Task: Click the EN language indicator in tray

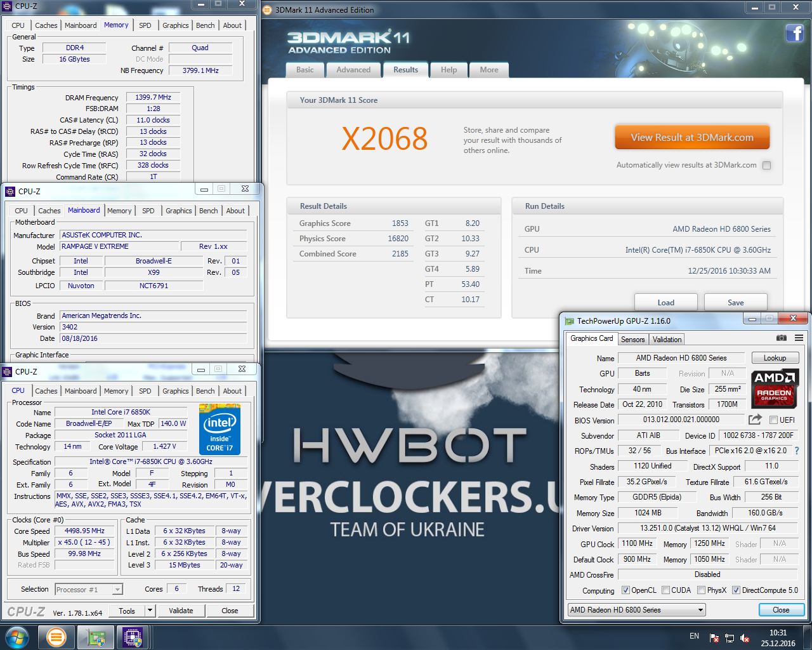Action: [x=694, y=636]
